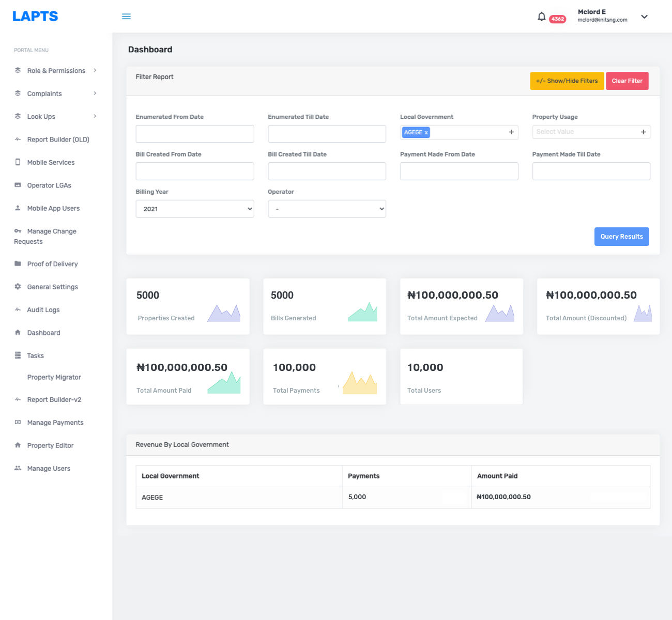The width and height of the screenshot is (672, 620).
Task: Go to Property Migrator menu item
Action: (x=54, y=377)
